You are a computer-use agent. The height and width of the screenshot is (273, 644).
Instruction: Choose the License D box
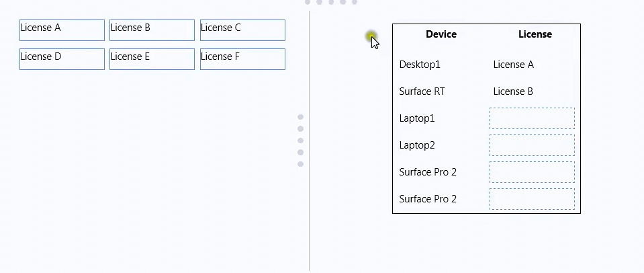62,59
